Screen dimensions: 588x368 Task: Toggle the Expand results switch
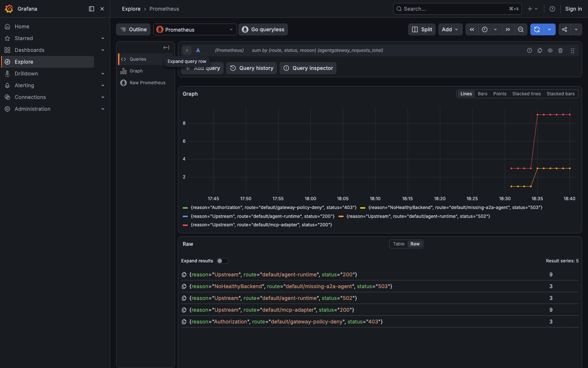[222, 261]
